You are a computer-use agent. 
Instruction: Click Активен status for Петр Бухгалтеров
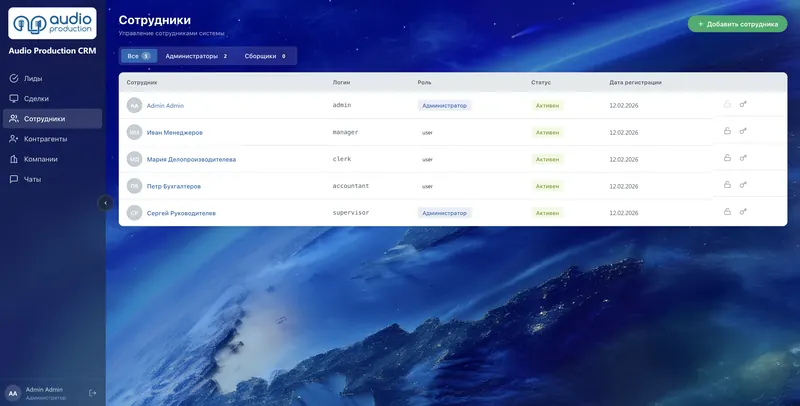coord(547,186)
